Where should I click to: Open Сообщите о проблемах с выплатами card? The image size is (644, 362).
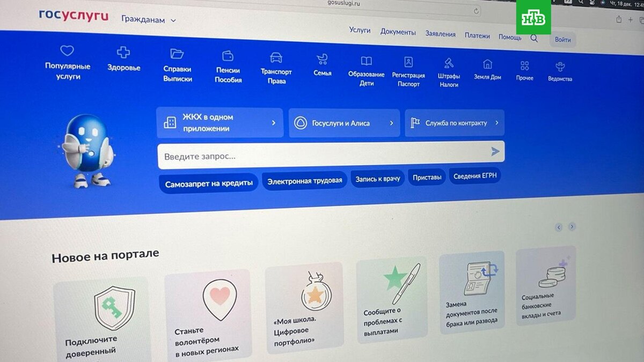pos(392,299)
